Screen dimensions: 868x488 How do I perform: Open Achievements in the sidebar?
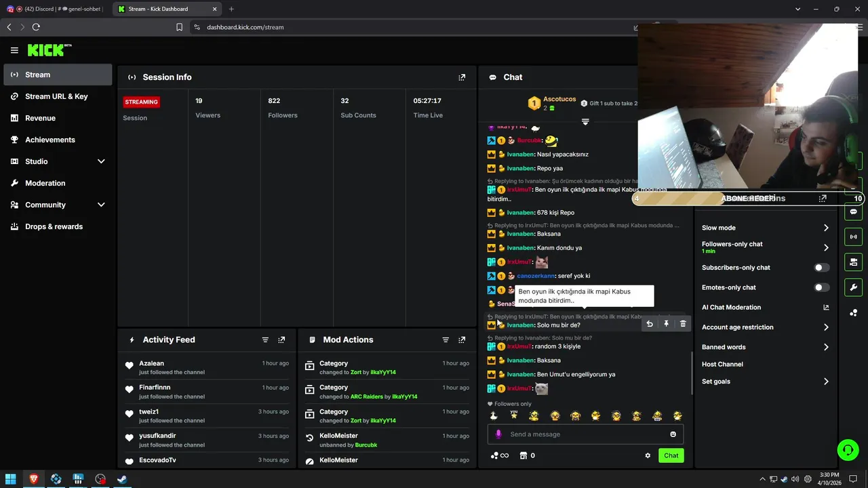[x=58, y=140]
